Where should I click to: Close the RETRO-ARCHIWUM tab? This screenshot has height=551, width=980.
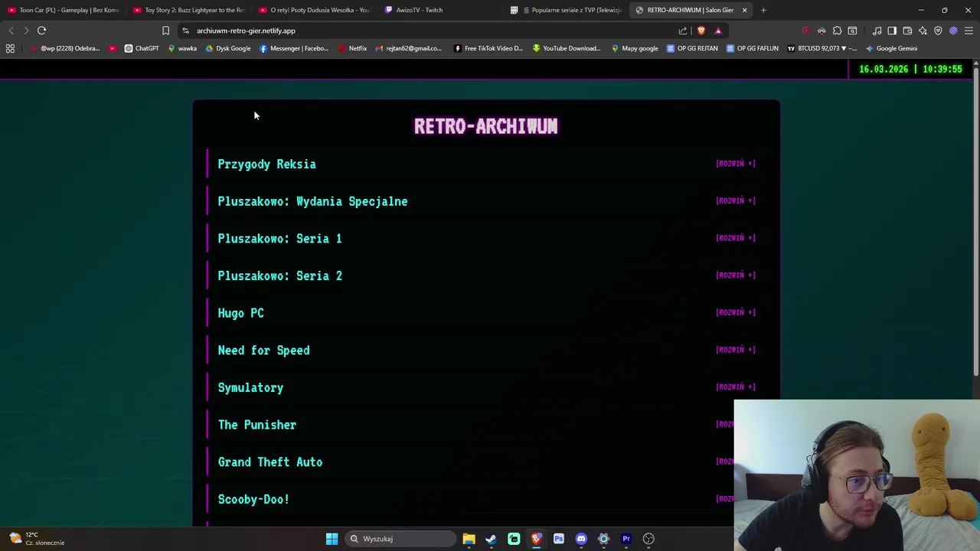[744, 10]
